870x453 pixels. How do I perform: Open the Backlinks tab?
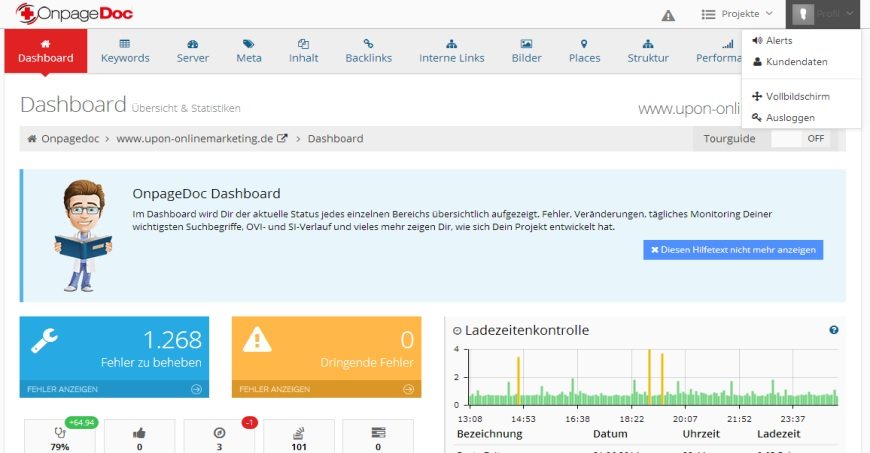tap(368, 51)
